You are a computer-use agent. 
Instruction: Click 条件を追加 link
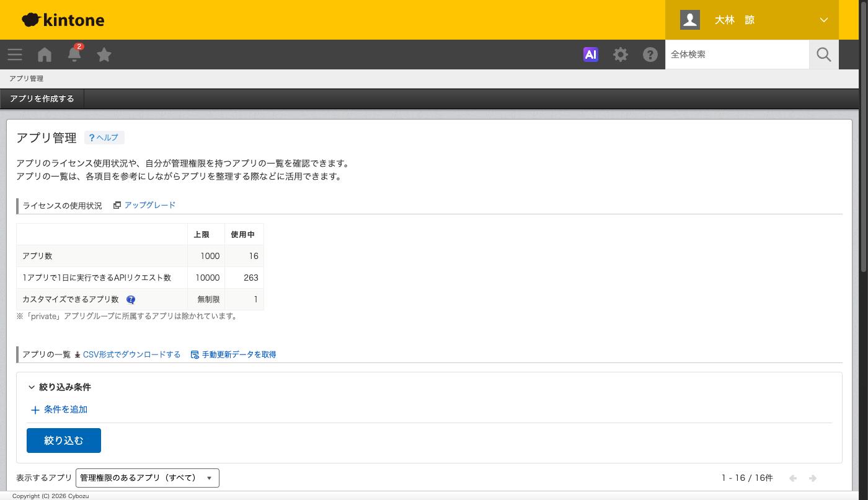[x=66, y=410]
